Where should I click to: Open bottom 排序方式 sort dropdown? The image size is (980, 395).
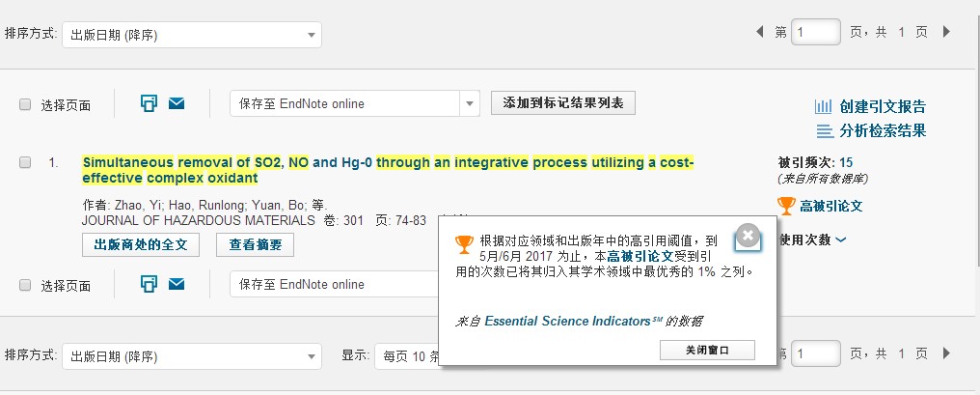[x=192, y=356]
